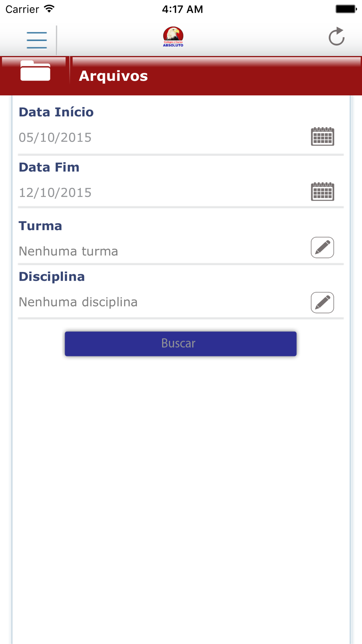The width and height of the screenshot is (362, 644).
Task: Tap the battery indicator in status bar
Action: coord(346,9)
